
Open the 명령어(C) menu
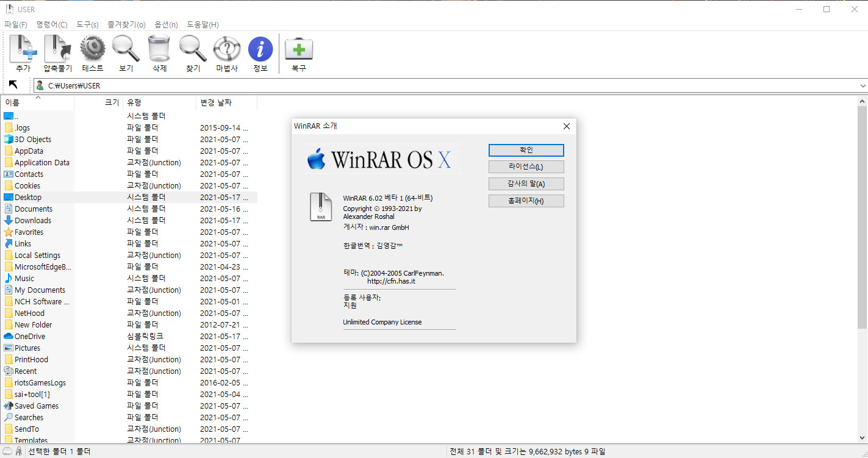52,24
